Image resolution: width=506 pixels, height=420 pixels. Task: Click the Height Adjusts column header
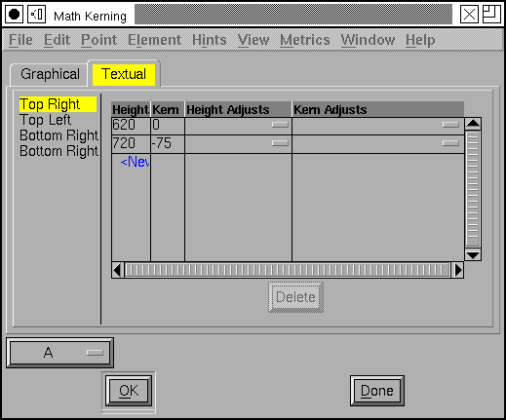[238, 109]
